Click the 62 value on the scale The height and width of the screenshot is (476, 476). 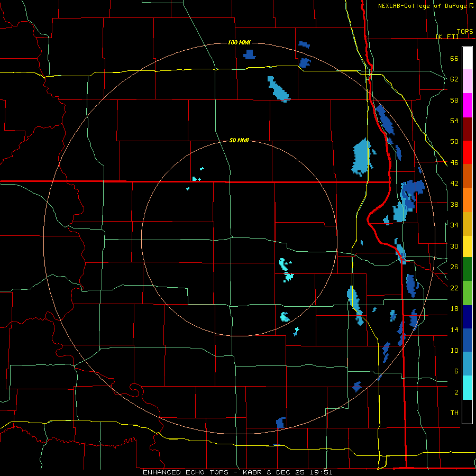pyautogui.click(x=454, y=79)
